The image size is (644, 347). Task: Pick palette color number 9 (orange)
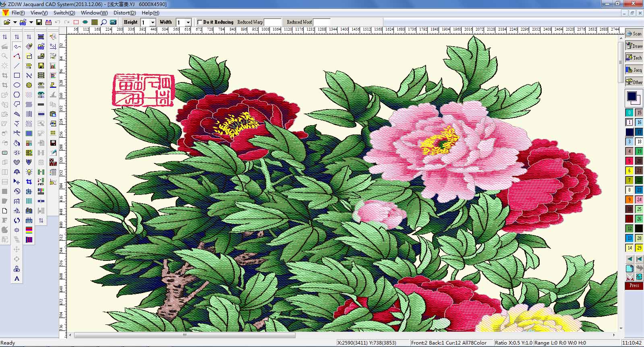tap(630, 200)
